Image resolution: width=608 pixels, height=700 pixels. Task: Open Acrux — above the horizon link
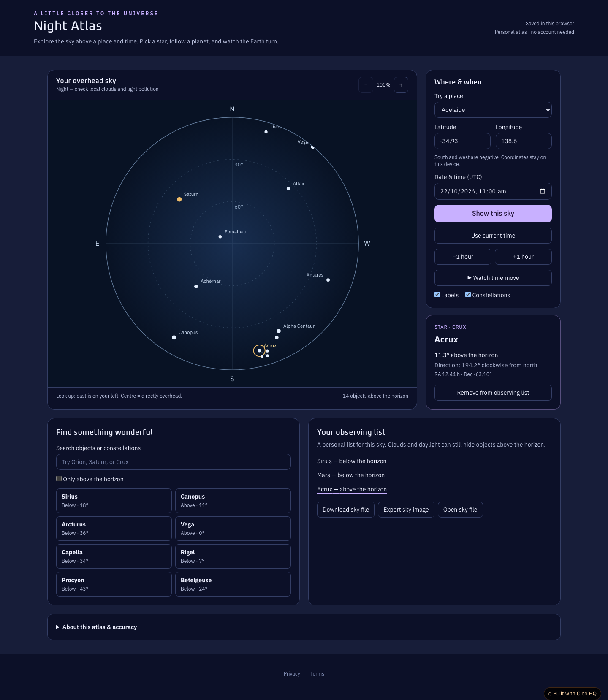[x=352, y=489]
